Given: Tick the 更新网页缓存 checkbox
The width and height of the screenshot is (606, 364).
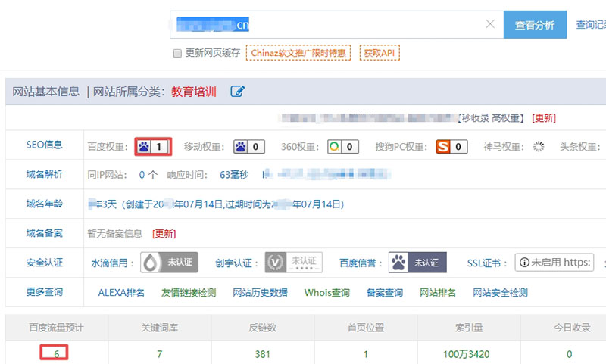Looking at the screenshot, I should pyautogui.click(x=177, y=53).
